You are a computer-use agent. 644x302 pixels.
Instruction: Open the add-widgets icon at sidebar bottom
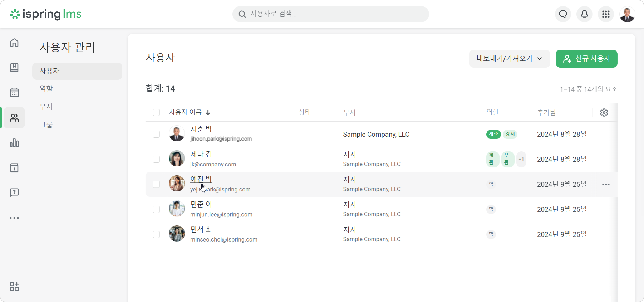click(14, 287)
